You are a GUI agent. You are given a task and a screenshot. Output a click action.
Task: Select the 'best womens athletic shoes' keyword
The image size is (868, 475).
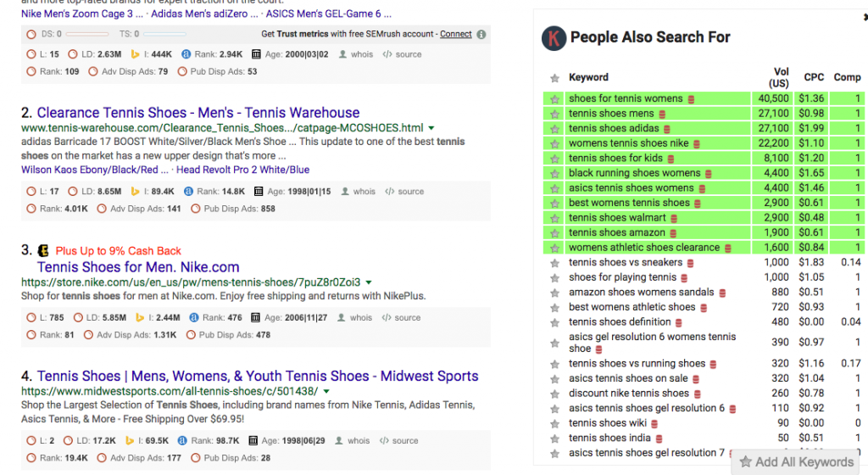click(x=632, y=307)
